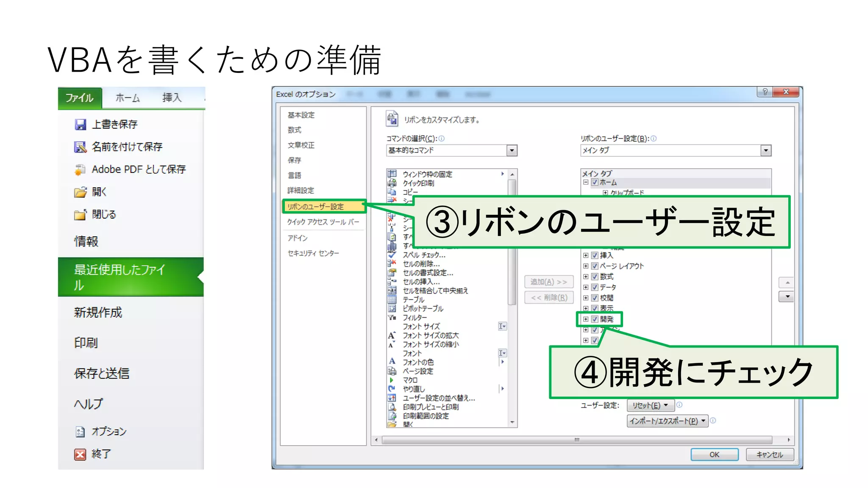Click the << 削除(R) button

coord(549,297)
